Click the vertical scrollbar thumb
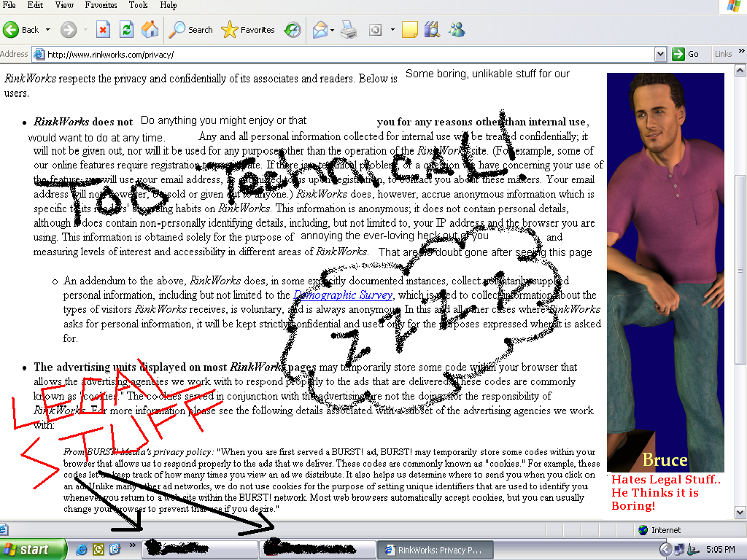Image resolution: width=747 pixels, height=560 pixels. click(x=740, y=270)
